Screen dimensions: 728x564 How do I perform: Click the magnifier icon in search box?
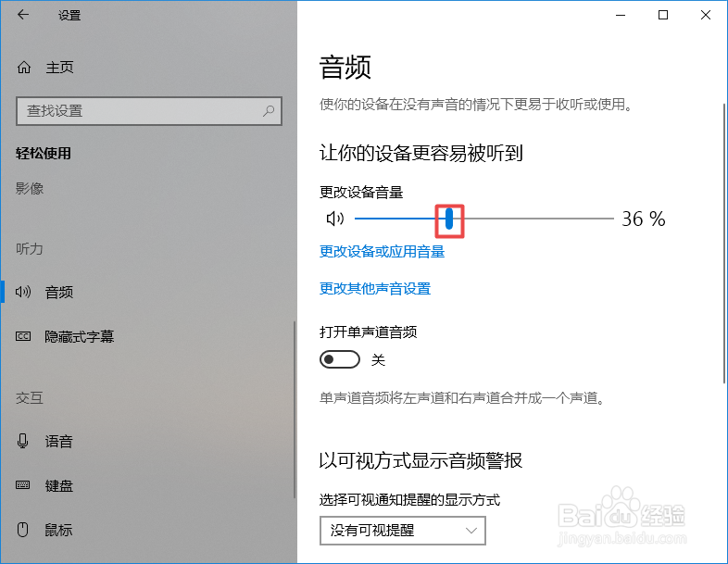(x=269, y=111)
